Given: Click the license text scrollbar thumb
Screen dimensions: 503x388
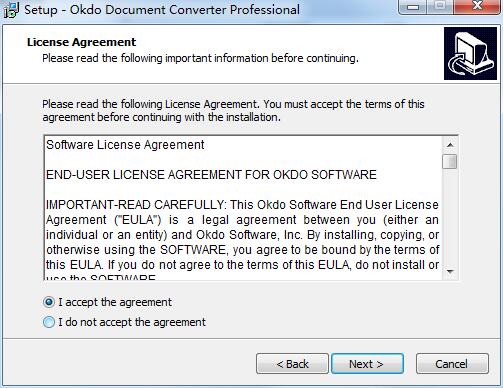Looking at the screenshot, I should [450, 162].
